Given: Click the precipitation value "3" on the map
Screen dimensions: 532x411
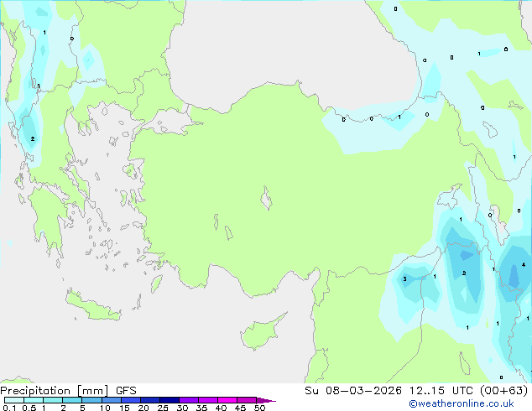Looking at the screenshot, I should tap(404, 279).
